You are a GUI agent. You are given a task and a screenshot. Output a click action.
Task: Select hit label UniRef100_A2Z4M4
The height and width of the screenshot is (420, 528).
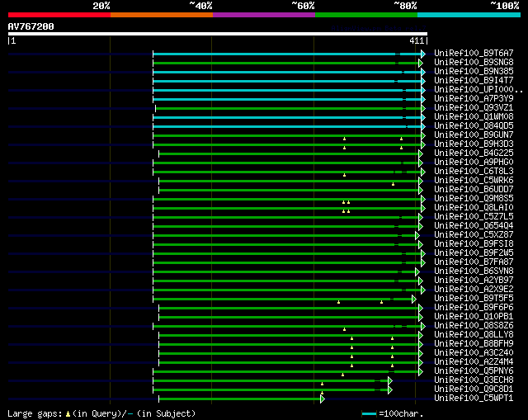pyautogui.click(x=474, y=362)
